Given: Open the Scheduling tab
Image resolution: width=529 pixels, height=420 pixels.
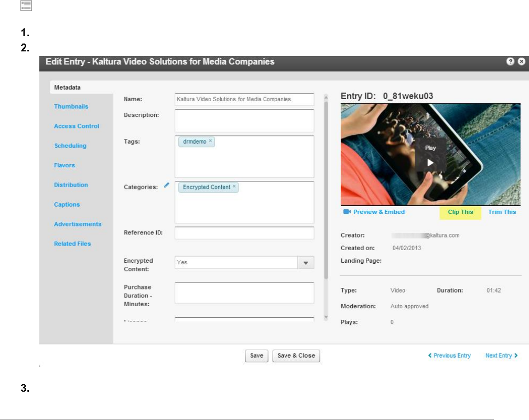Looking at the screenshot, I should [70, 146].
